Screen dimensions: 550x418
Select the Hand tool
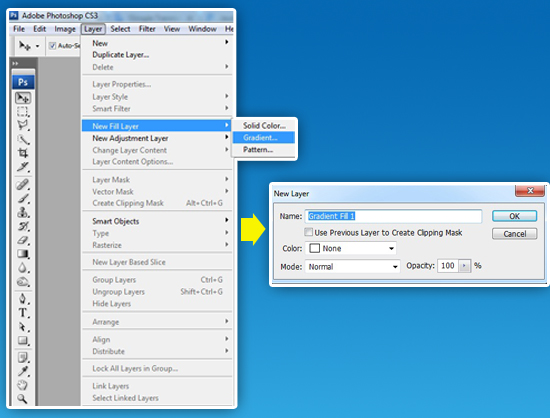[23, 385]
